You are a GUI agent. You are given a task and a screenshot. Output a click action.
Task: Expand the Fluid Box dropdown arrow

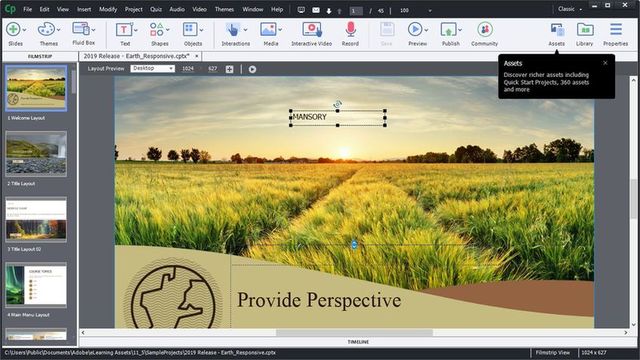pos(93,30)
